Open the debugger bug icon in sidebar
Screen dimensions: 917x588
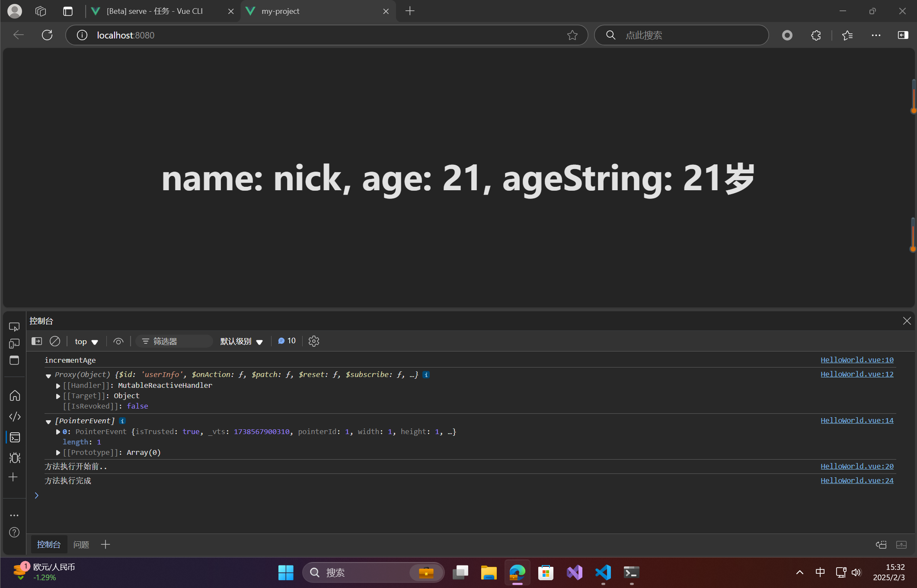tap(15, 458)
